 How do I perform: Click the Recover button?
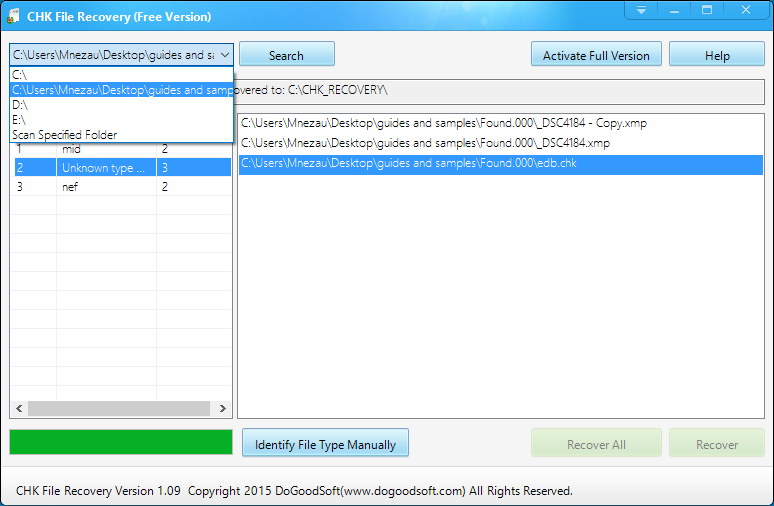click(x=717, y=444)
